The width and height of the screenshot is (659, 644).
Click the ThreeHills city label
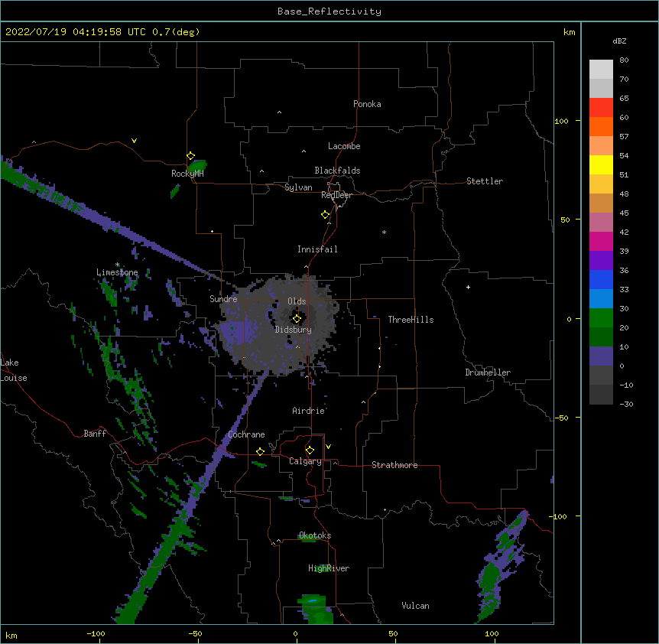coord(411,320)
